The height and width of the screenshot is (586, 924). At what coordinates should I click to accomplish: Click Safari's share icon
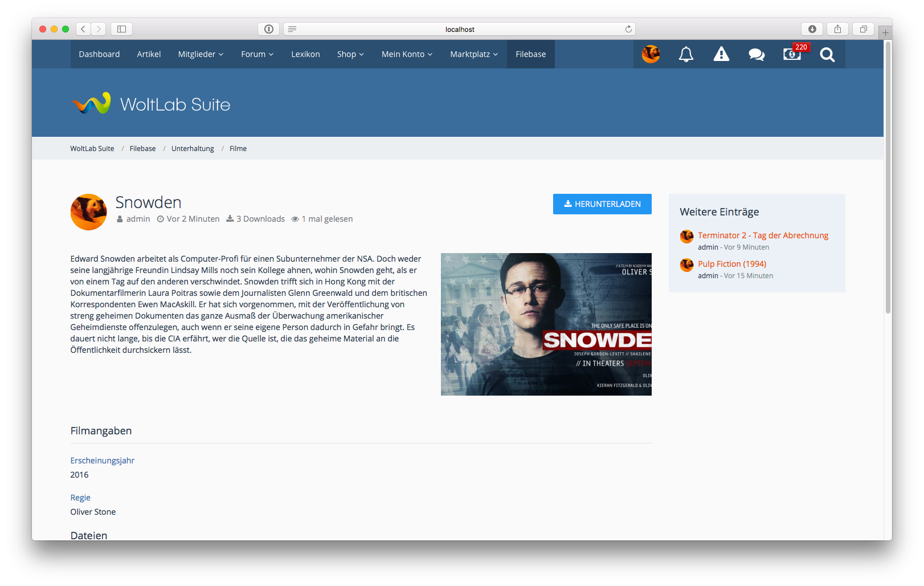(x=837, y=29)
